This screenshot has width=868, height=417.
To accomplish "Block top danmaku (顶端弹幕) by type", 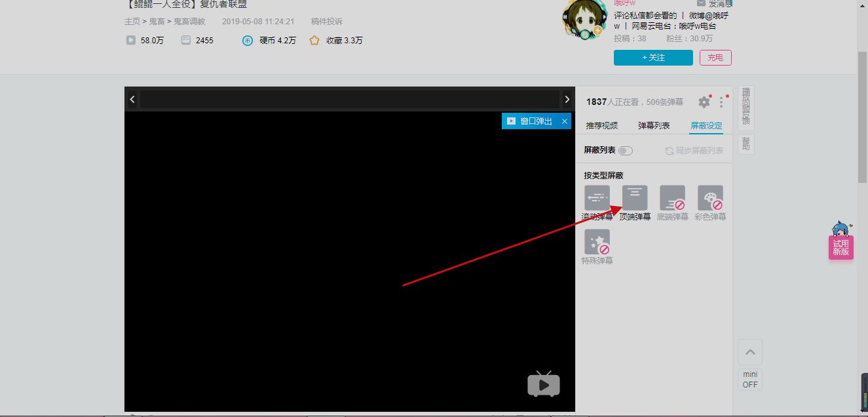I will [634, 197].
